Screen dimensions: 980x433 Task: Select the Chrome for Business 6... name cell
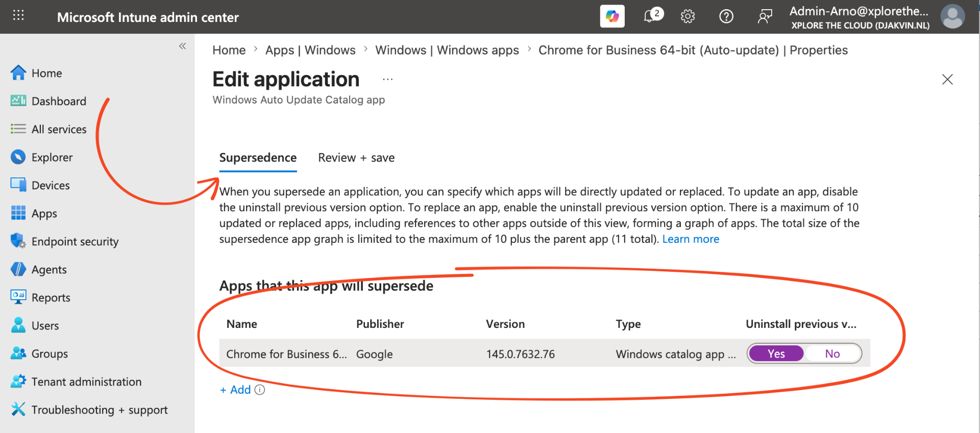click(x=287, y=354)
